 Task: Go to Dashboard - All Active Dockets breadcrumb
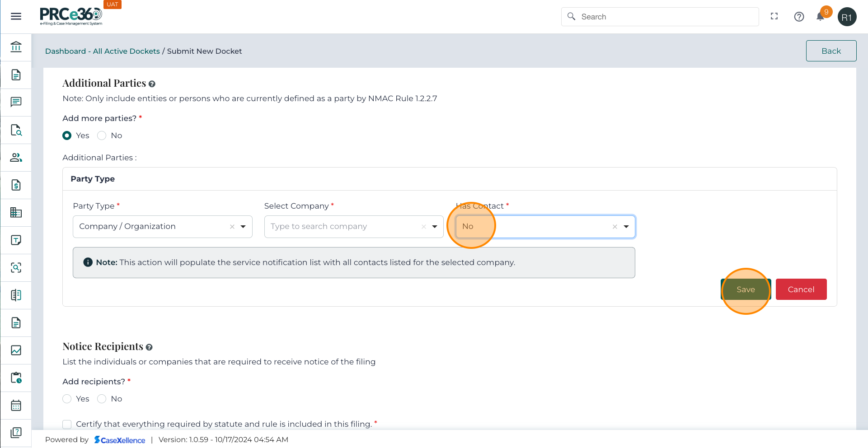tap(102, 51)
